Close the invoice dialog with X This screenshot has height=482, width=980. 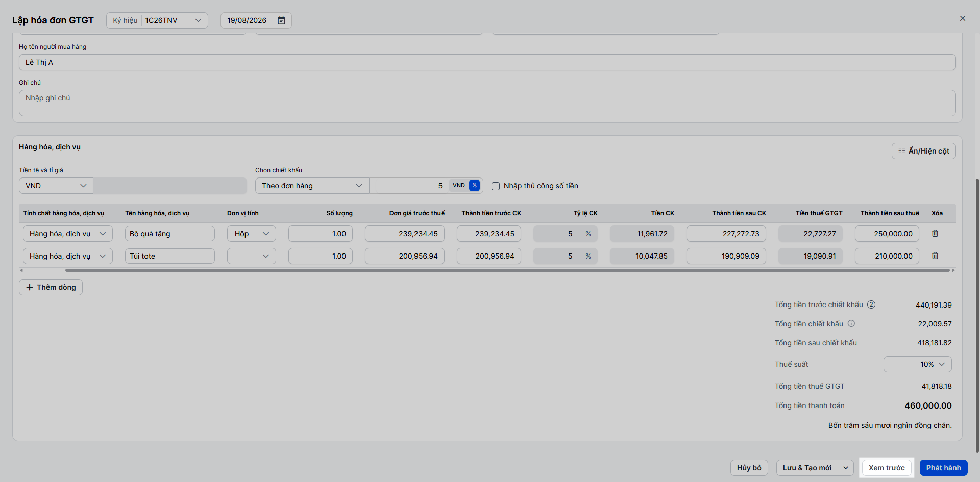(x=963, y=18)
